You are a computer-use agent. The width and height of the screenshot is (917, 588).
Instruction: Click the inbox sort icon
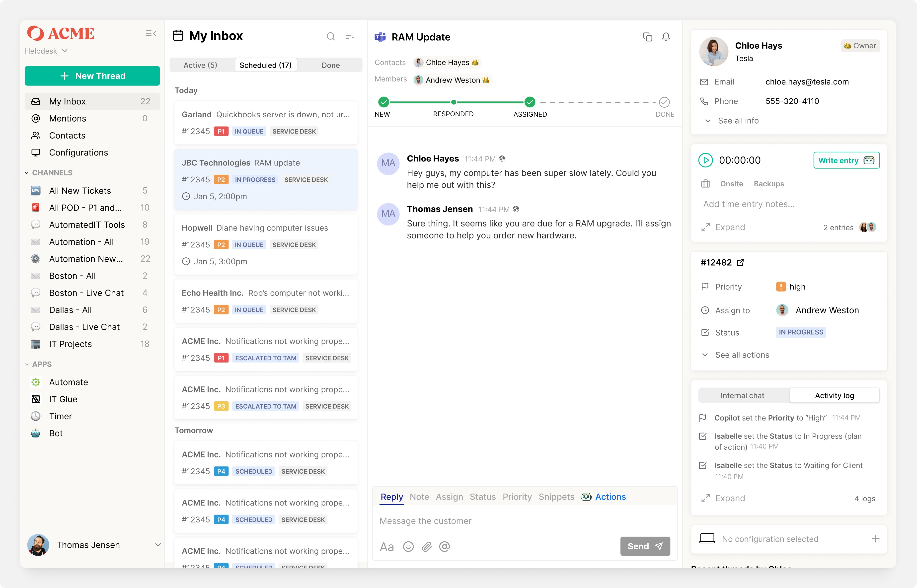tap(350, 36)
